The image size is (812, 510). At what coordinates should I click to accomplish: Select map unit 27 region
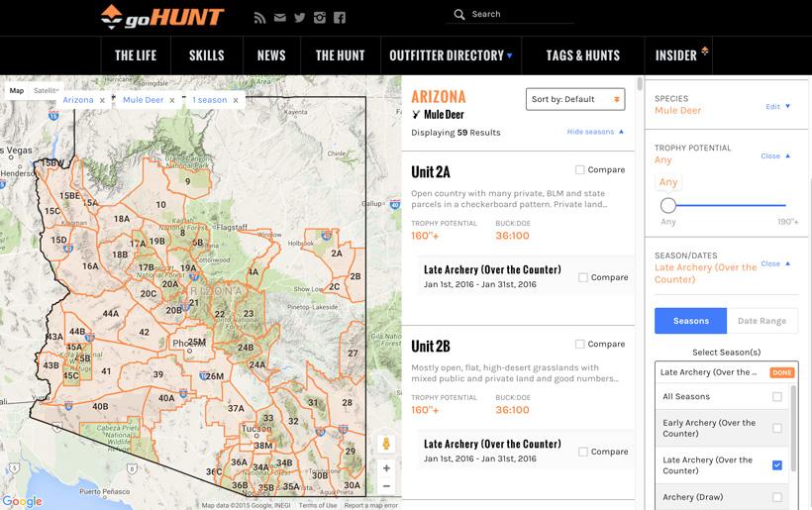(353, 354)
